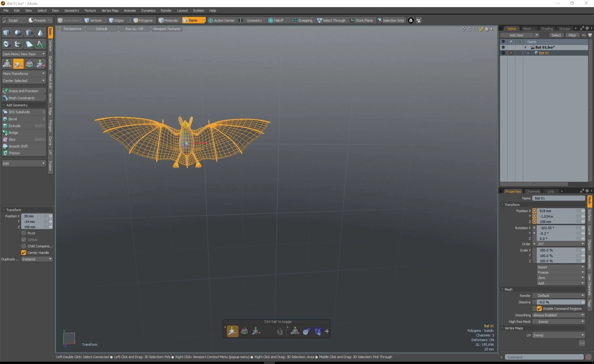Click the plus icon in viewport tool bar
This screenshot has width=594, height=364.
tap(327, 331)
